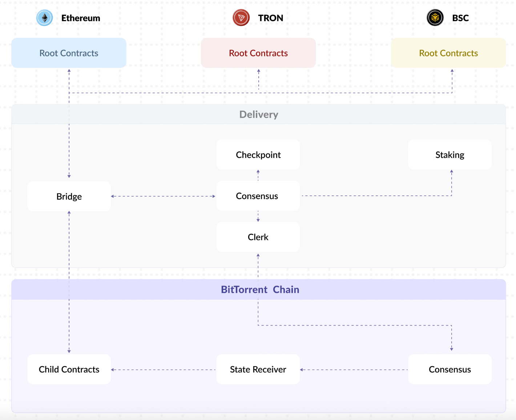This screenshot has height=420, width=516.
Task: Click the blue Ethereum Root Contracts box
Action: point(69,53)
